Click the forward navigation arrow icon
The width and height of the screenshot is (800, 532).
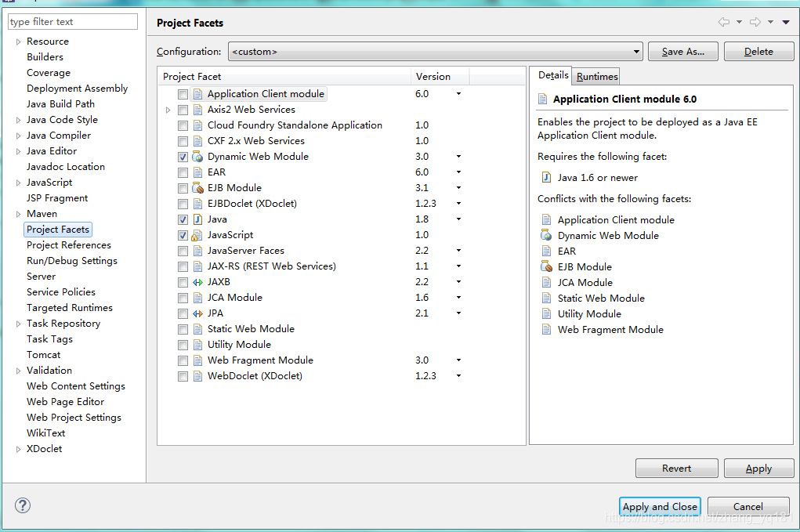755,22
